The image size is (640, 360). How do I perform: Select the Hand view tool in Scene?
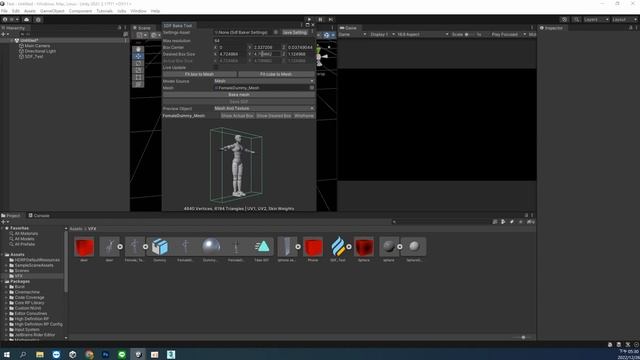coord(138,49)
